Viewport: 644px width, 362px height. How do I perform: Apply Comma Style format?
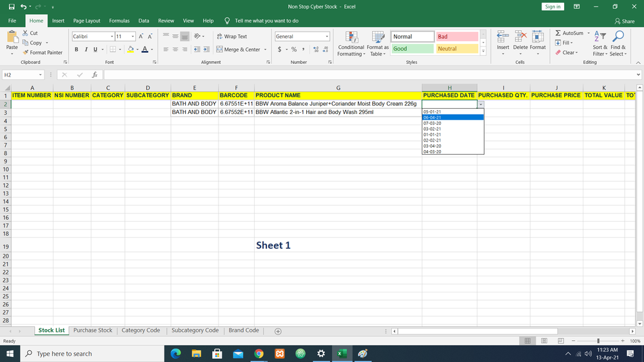(304, 49)
